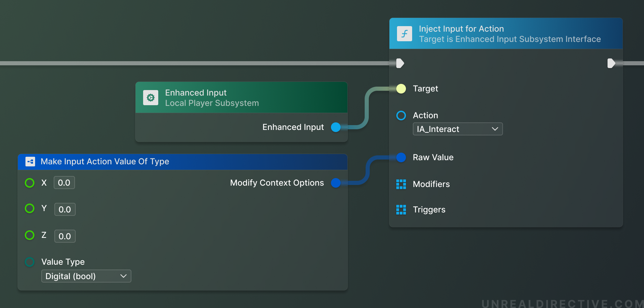Open the IA_Interact action dropdown
The height and width of the screenshot is (308, 644).
457,129
